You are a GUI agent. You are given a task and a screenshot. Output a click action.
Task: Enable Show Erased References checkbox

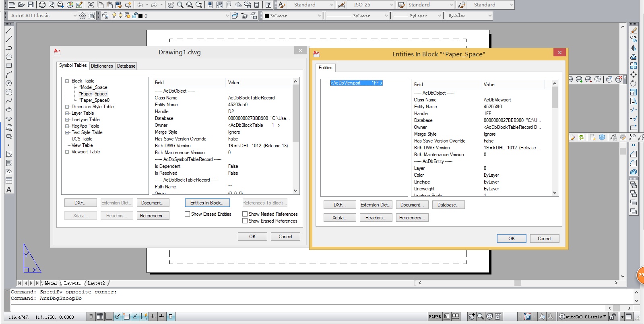tap(245, 221)
